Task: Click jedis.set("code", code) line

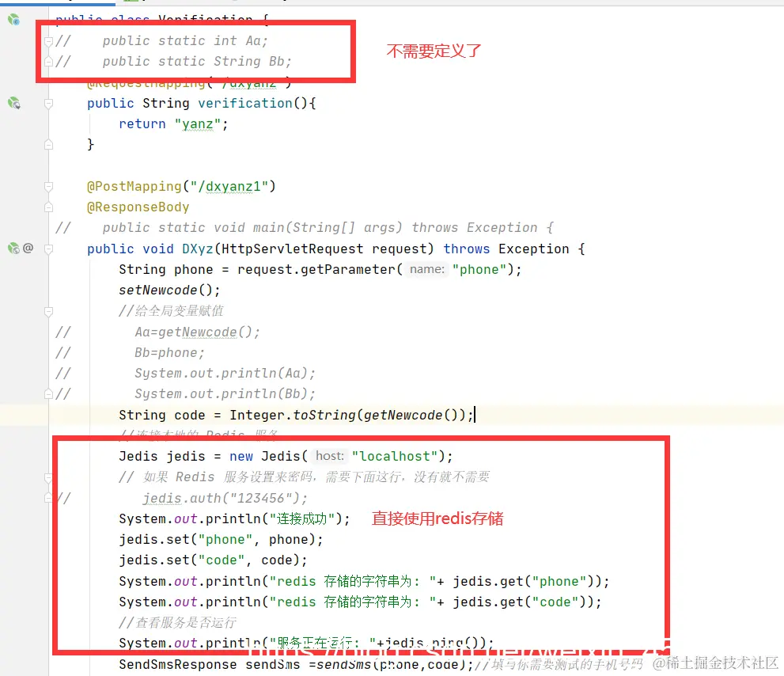Action: [x=213, y=560]
